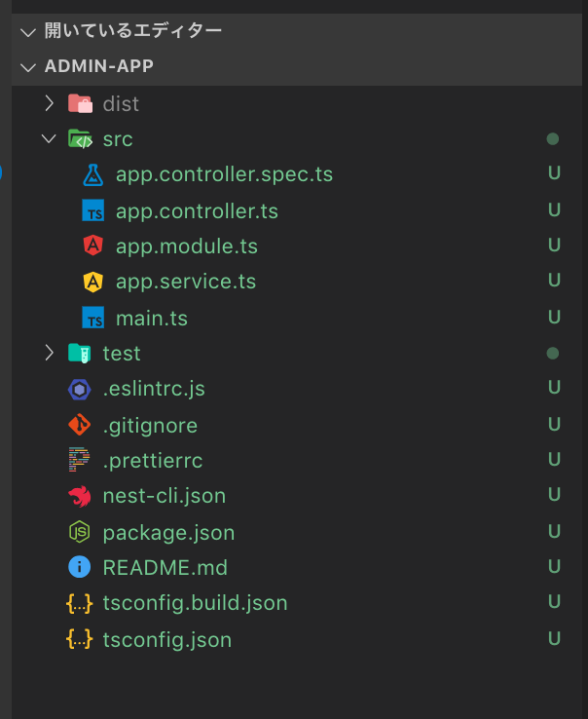Click the TypeScript icon beside app.controller.ts

(93, 211)
